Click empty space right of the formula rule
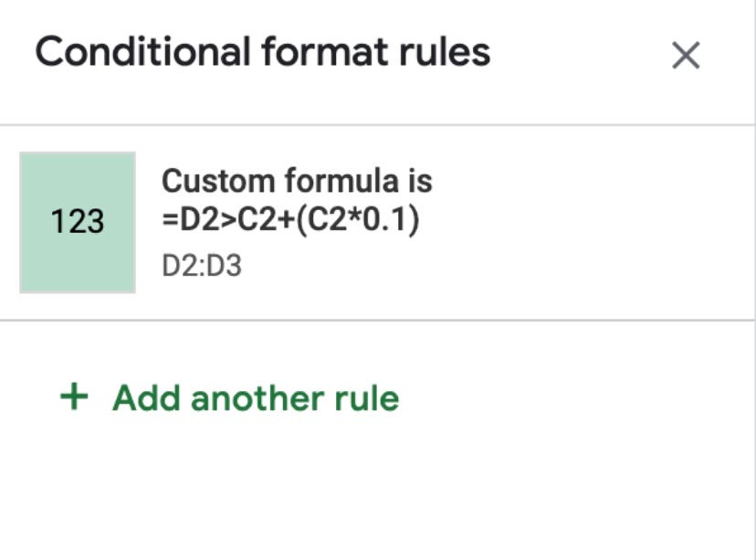 pyautogui.click(x=588, y=222)
